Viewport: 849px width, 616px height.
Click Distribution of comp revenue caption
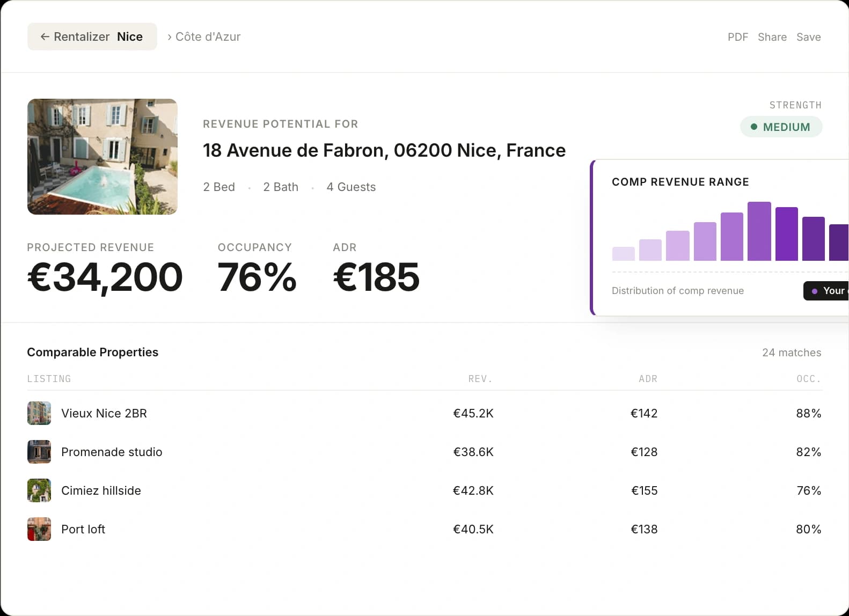[678, 291]
